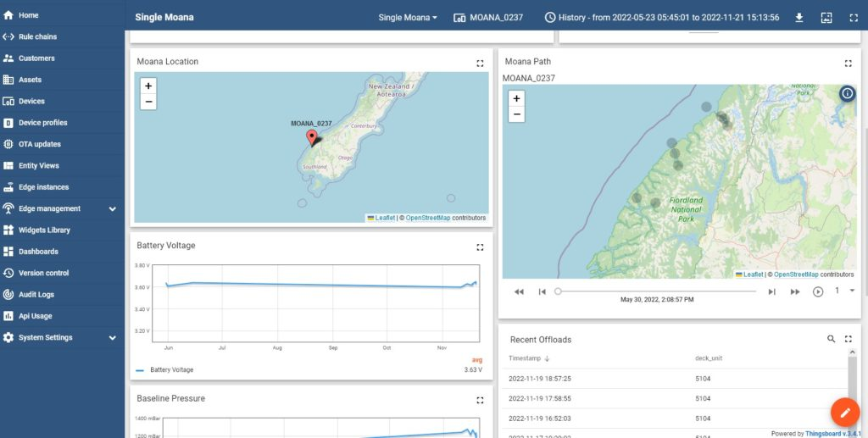The height and width of the screenshot is (438, 868).
Task: Select offload row 2022-11-19 17:58:55
Action: point(675,399)
